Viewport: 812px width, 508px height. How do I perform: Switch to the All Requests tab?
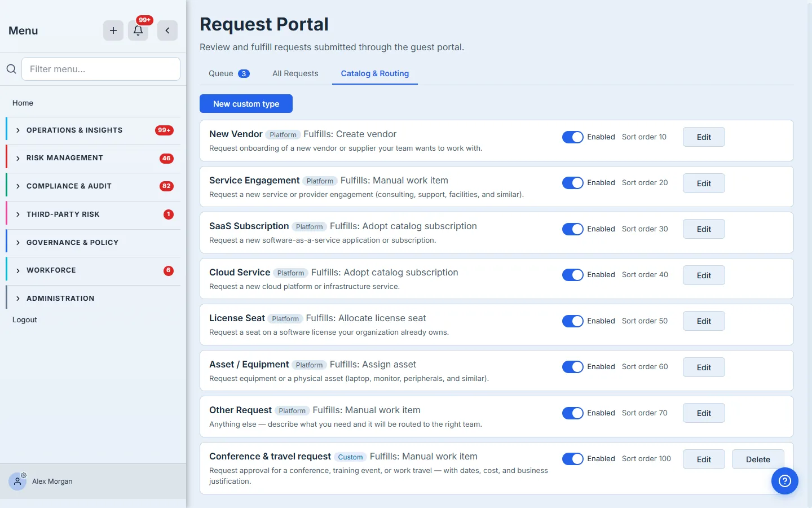click(x=295, y=74)
